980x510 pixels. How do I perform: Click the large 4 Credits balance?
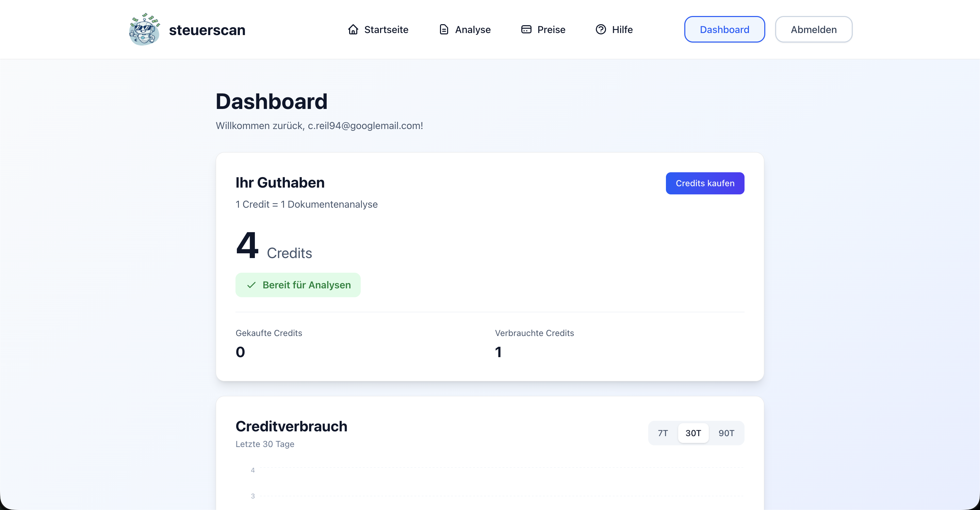247,245
